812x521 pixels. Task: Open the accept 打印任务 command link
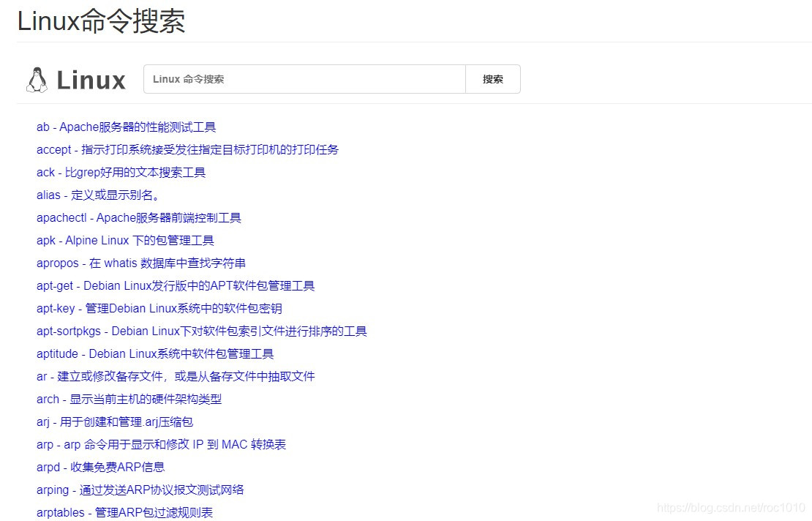coord(187,150)
